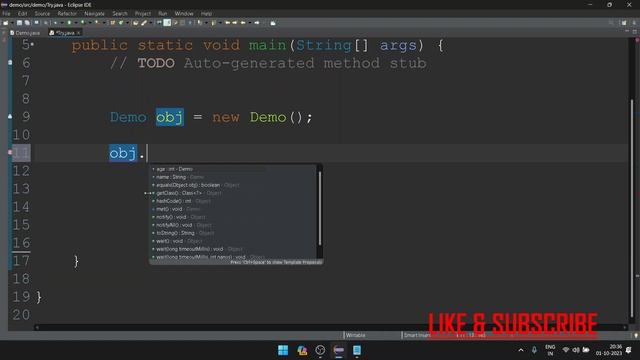
Task: Select 'getClass()' proposal
Action: [233, 193]
